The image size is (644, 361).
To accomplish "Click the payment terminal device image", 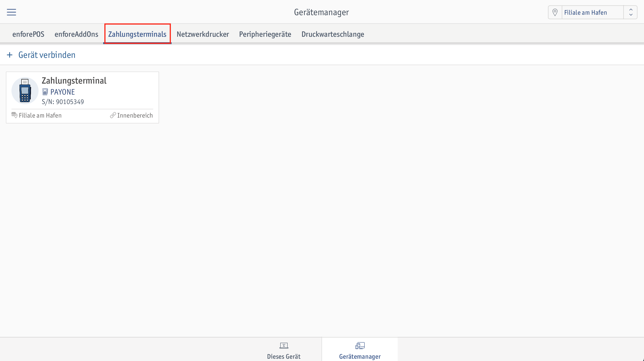I will (x=25, y=91).
